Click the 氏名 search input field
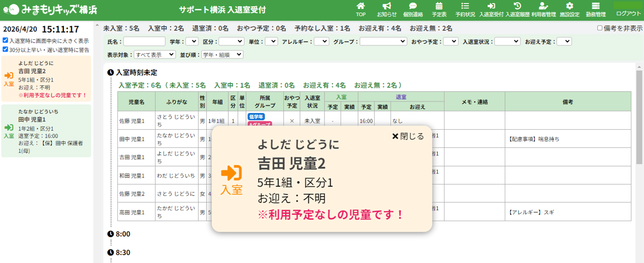The height and width of the screenshot is (263, 644). (x=144, y=41)
